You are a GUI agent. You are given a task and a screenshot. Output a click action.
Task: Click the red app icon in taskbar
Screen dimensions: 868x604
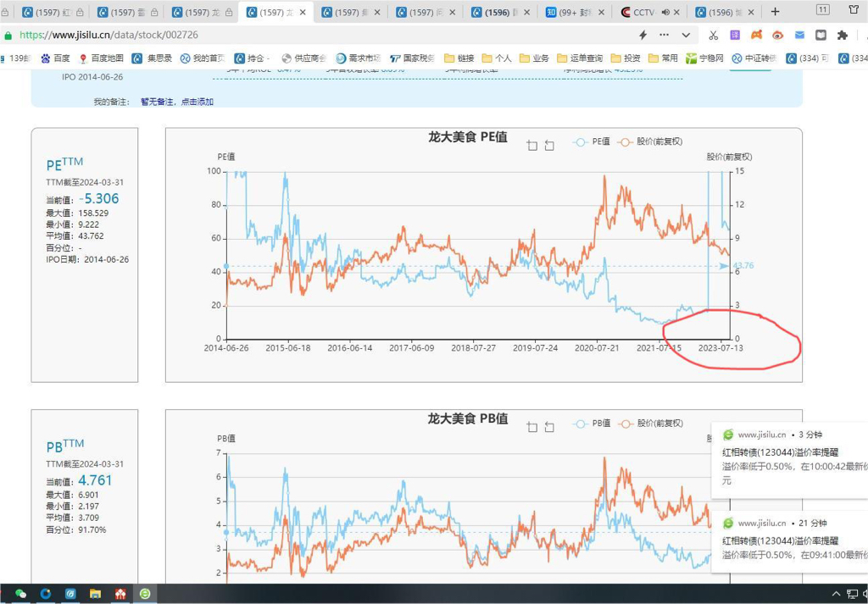[120, 594]
